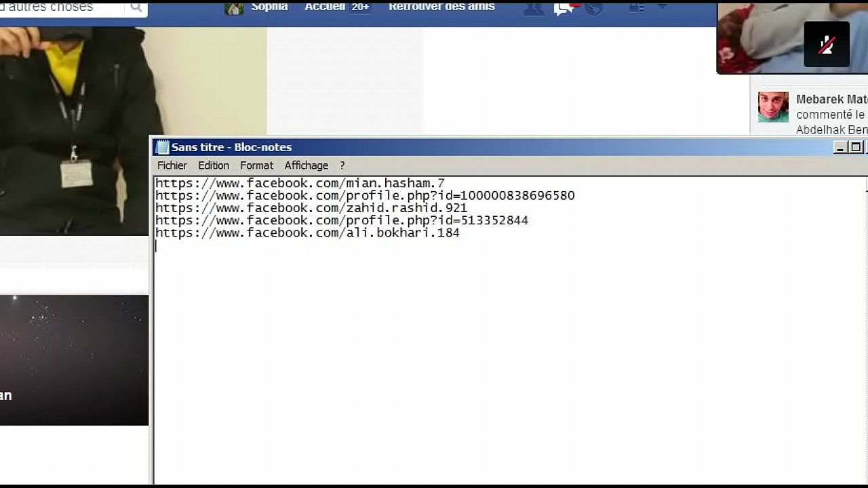Open the friend requests icon
This screenshot has height=488, width=868.
[x=534, y=8]
